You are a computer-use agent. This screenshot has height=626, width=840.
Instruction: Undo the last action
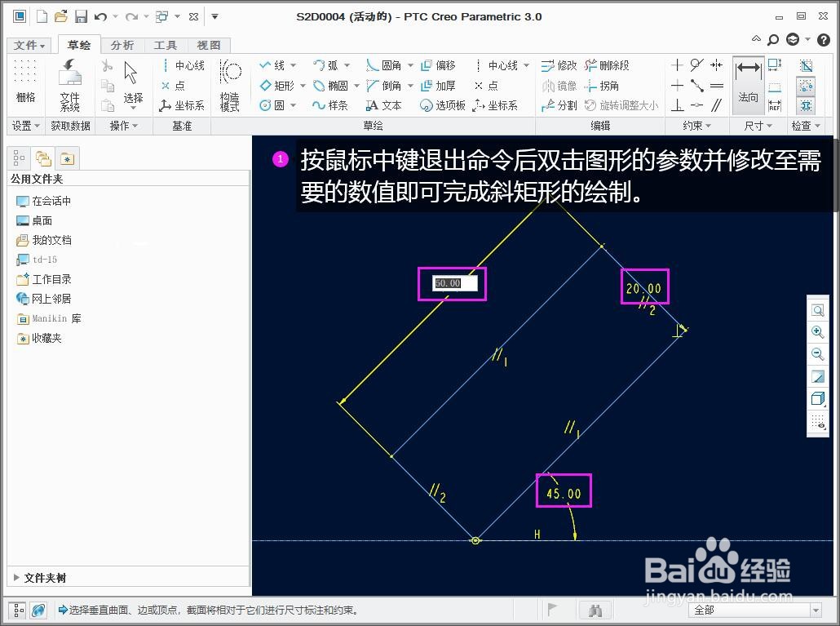coord(100,16)
